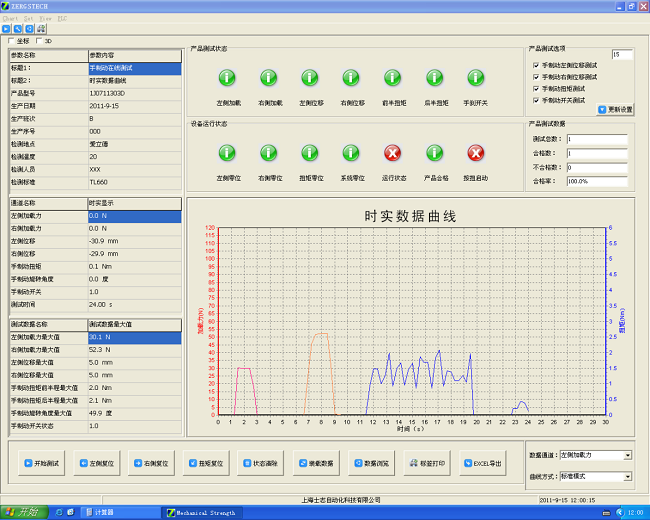Click the EXCEL导出 button

pos(483,463)
